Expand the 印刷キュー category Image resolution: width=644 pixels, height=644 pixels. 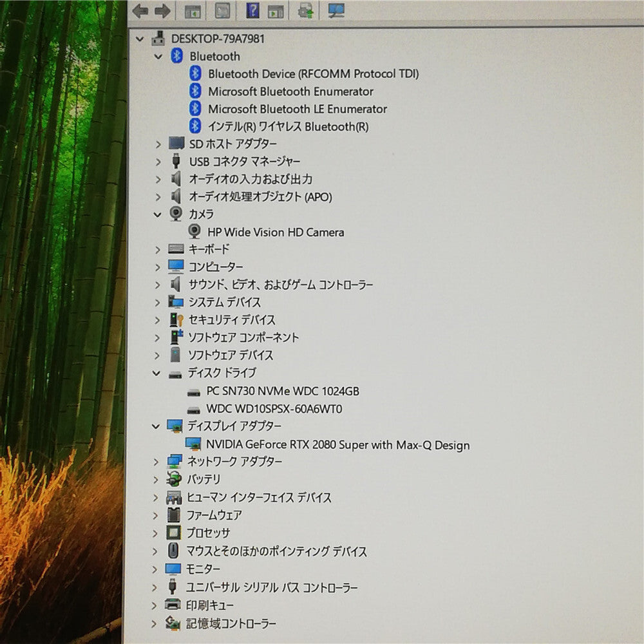(155, 606)
